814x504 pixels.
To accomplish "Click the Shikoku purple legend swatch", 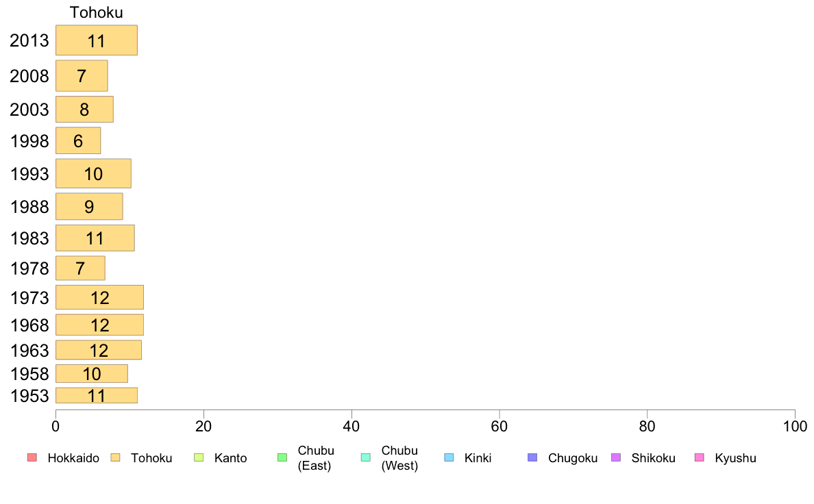I will pos(616,457).
